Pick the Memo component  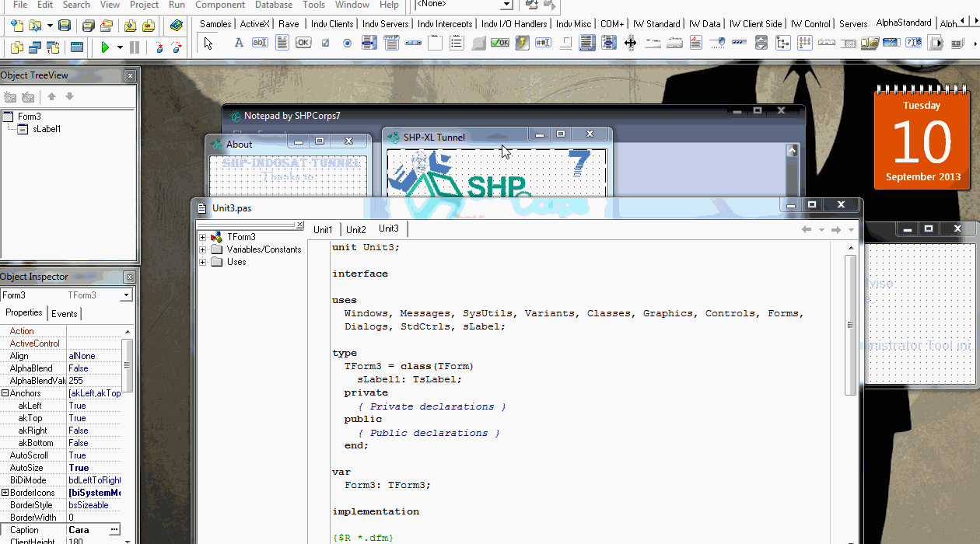[x=282, y=44]
